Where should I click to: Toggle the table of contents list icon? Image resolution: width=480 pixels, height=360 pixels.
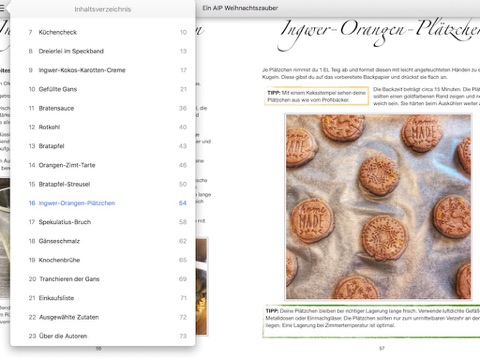coord(2,8)
